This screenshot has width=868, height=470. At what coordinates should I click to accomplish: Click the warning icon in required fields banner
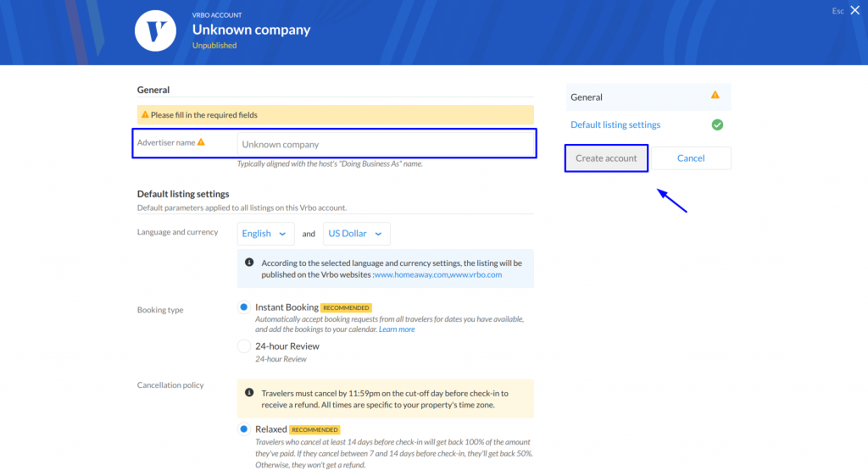[x=145, y=114]
